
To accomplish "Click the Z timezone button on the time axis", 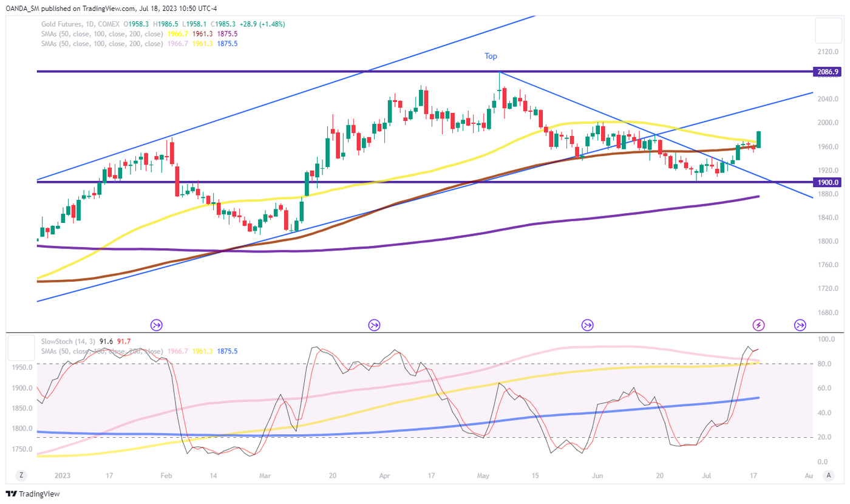I will click(21, 475).
